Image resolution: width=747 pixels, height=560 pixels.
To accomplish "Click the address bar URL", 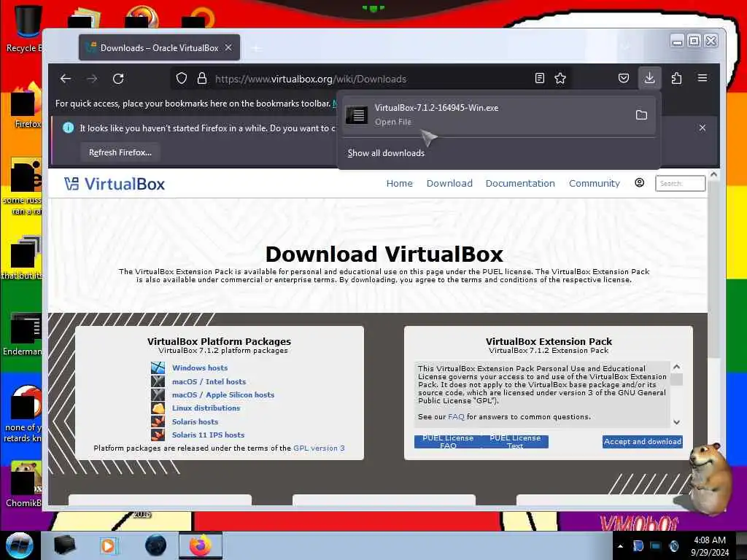I will tap(311, 79).
